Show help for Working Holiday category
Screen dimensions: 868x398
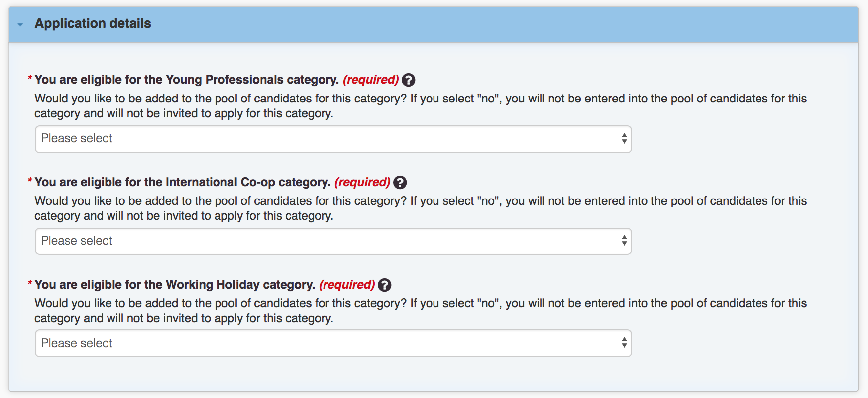384,285
